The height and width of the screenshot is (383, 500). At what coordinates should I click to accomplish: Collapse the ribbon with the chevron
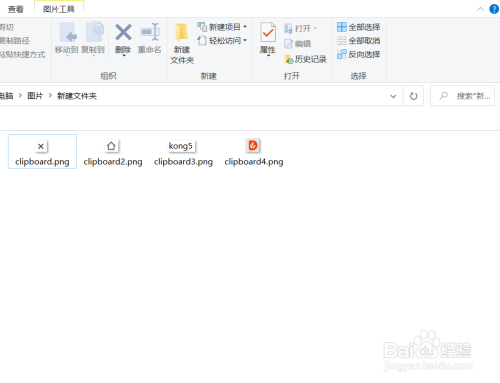point(480,9)
